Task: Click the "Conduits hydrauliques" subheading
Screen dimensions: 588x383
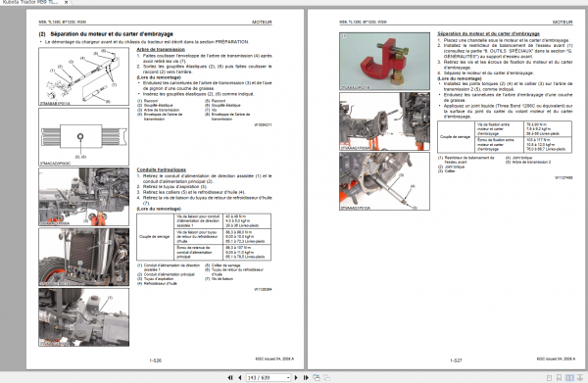Action: 162,169
